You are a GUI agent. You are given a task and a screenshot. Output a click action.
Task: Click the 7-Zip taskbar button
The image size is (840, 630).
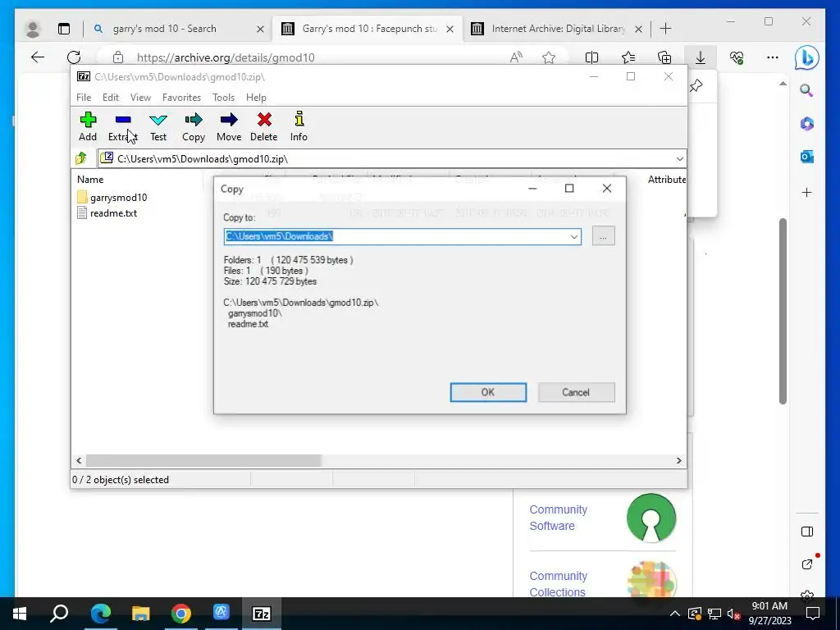pos(262,614)
